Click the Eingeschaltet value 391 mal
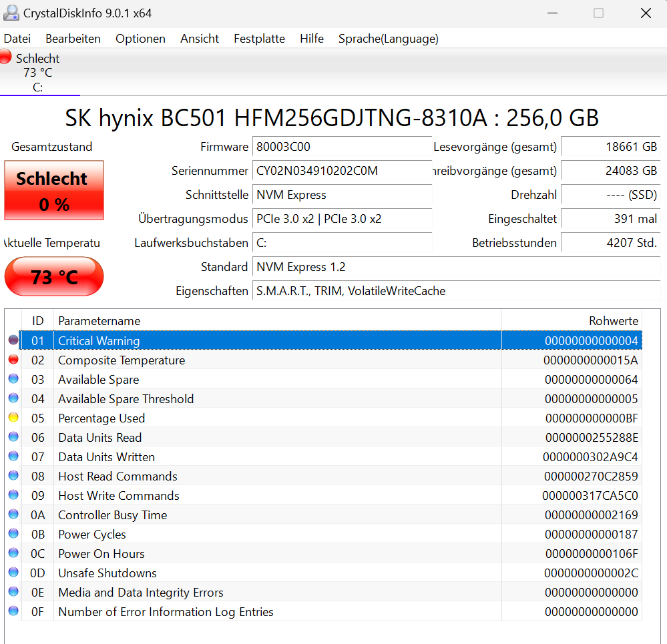667x644 pixels. click(610, 219)
